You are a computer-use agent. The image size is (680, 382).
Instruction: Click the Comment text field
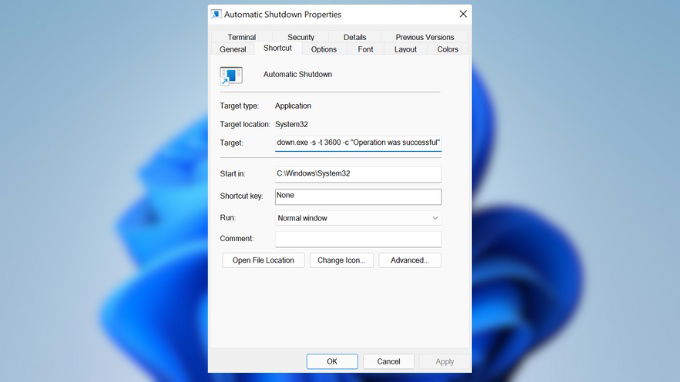[358, 239]
